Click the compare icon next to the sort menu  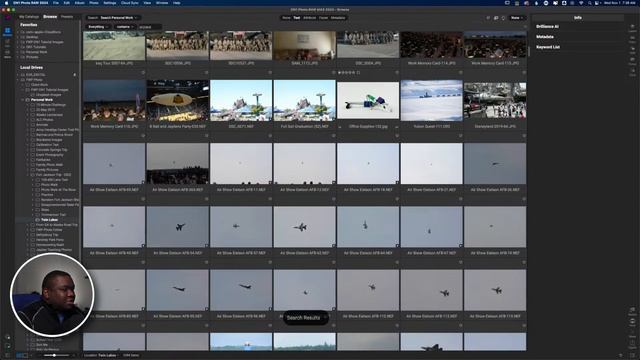[x=496, y=18]
